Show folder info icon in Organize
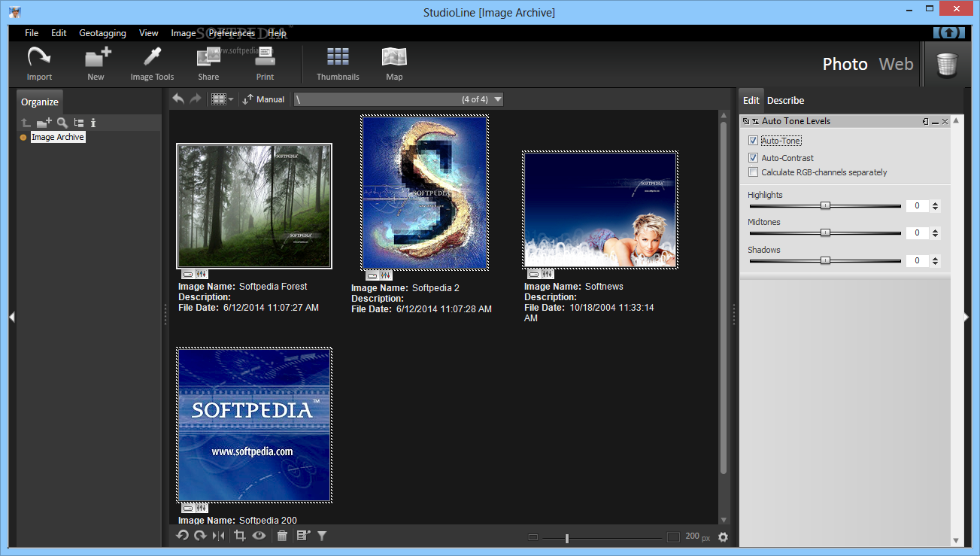Screen dimensions: 980x556 pyautogui.click(x=93, y=123)
